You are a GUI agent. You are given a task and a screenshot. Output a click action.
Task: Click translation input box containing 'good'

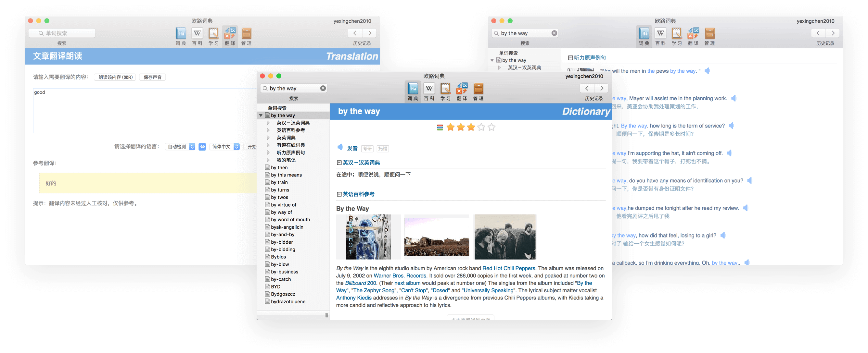point(145,111)
